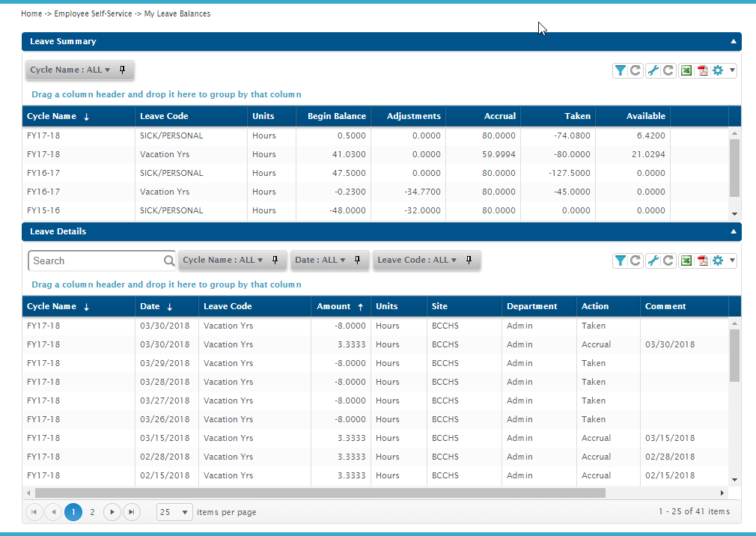The image size is (756, 536).
Task: Open items per page dropdown
Action: click(174, 512)
